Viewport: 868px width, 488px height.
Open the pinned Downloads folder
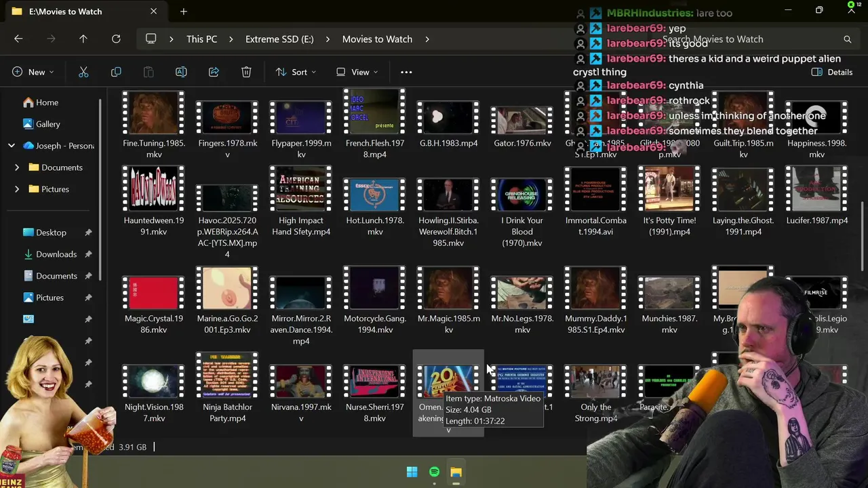[x=50, y=254]
